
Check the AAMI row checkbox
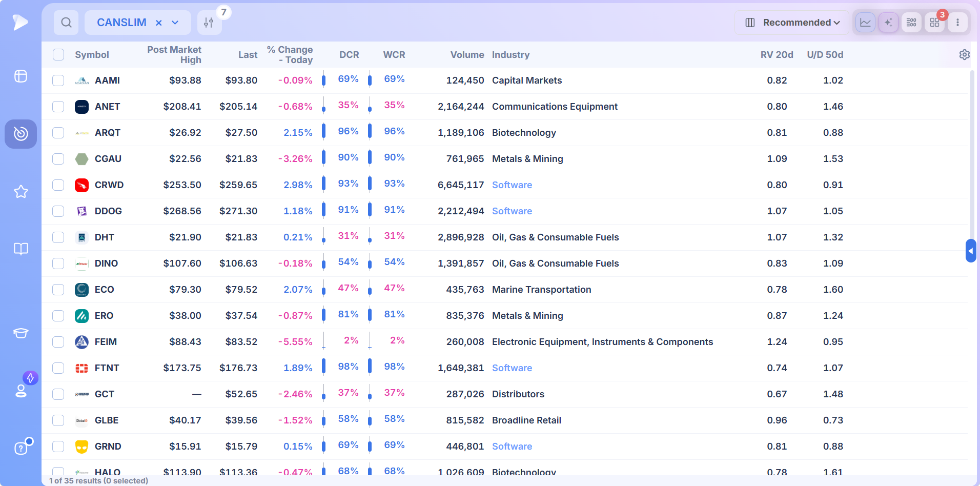coord(58,80)
